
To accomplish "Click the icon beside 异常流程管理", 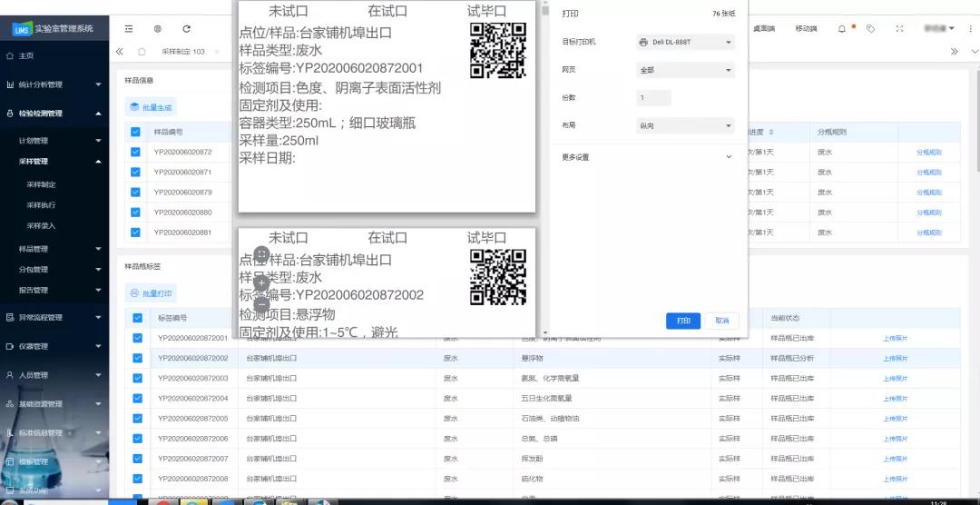I will [x=10, y=317].
